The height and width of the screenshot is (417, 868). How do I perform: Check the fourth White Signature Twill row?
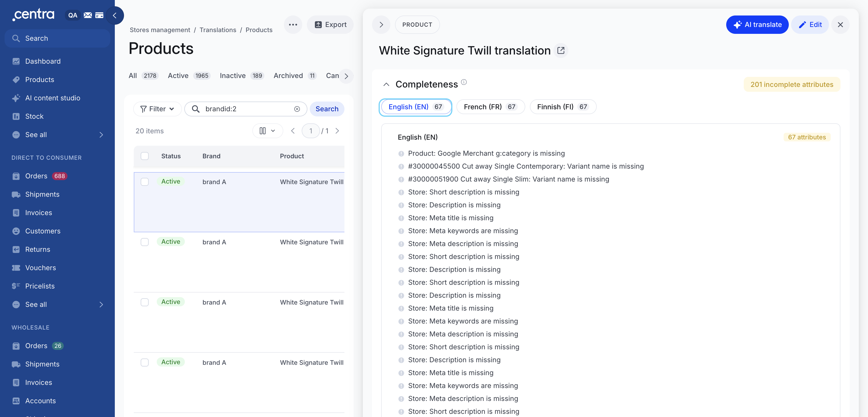[145, 363]
